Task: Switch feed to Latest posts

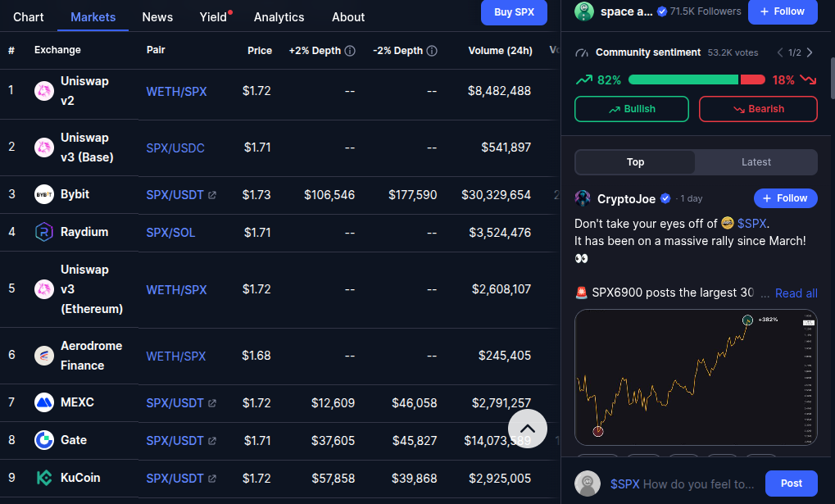Action: [756, 162]
